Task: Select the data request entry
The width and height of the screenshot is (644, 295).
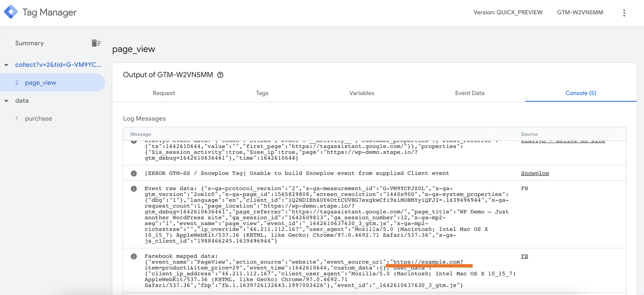Action: click(x=22, y=101)
